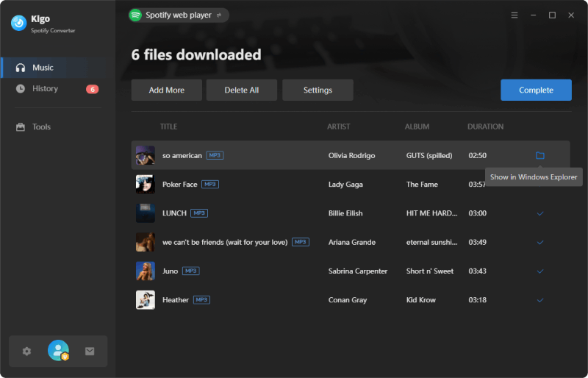
Task: Click the toolbox icon beside Tools
Action: [21, 127]
